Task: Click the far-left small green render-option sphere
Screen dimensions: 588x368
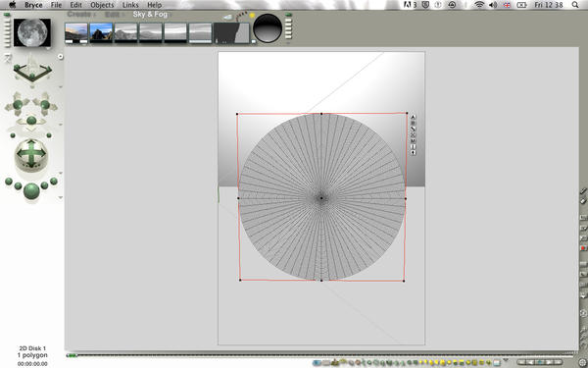Action: 9,182
